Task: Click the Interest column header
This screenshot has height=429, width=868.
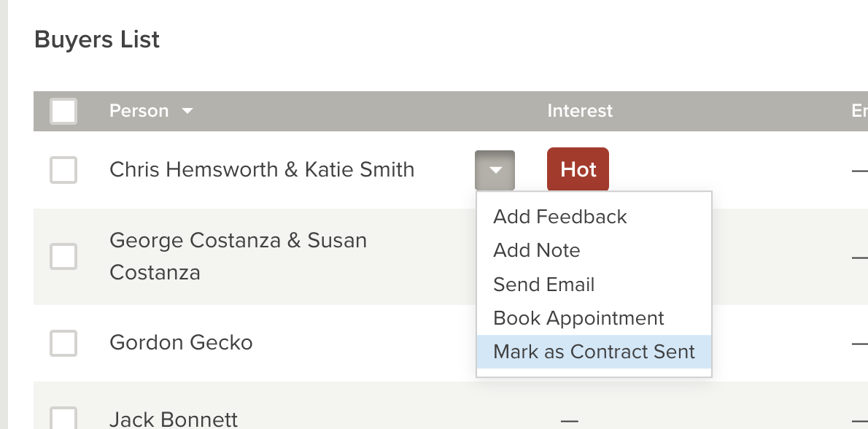Action: pyautogui.click(x=580, y=111)
